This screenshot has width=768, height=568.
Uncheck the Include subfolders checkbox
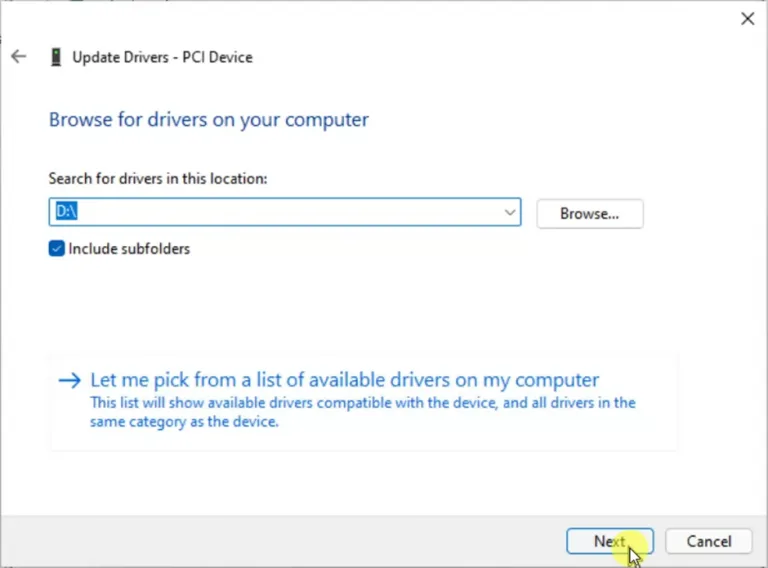(x=56, y=248)
